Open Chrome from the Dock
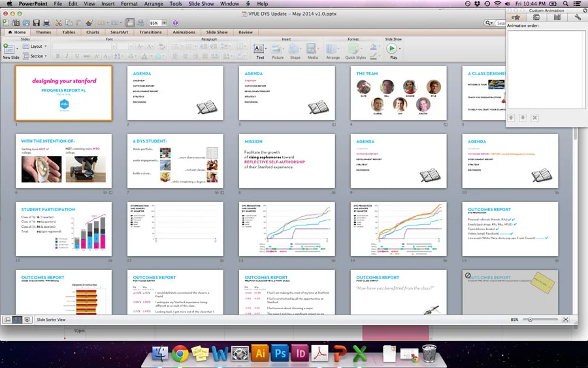The image size is (588, 368). (180, 353)
